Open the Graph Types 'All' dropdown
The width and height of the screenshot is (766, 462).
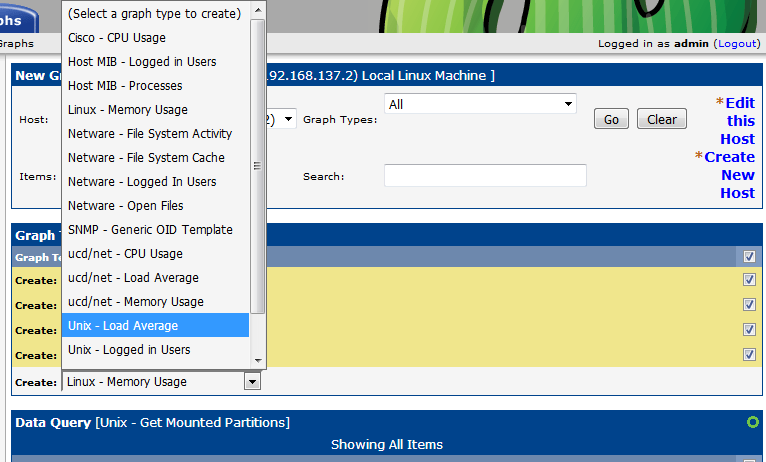(x=480, y=104)
